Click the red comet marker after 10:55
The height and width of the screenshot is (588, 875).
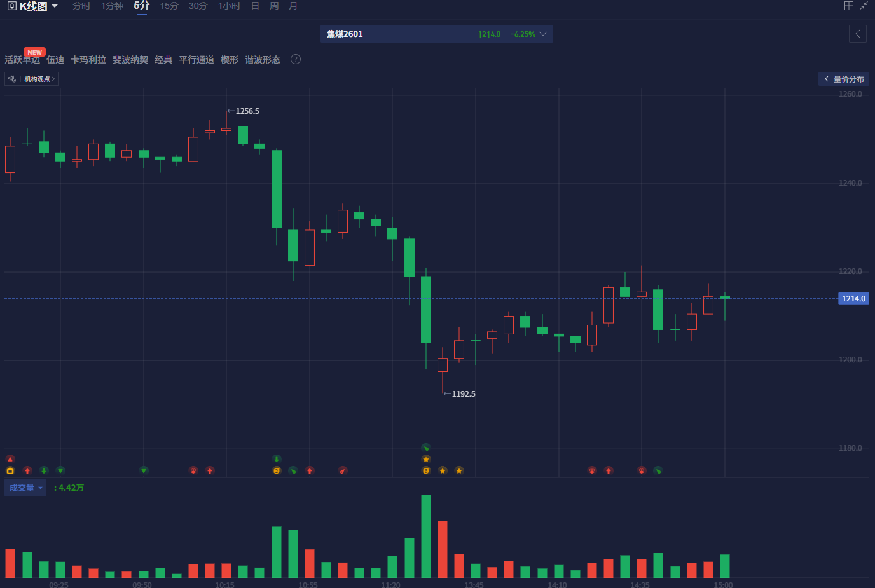(343, 470)
